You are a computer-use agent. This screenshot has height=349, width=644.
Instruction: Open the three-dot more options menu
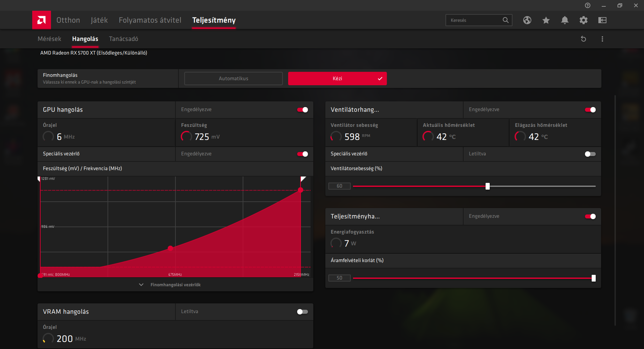click(x=602, y=39)
